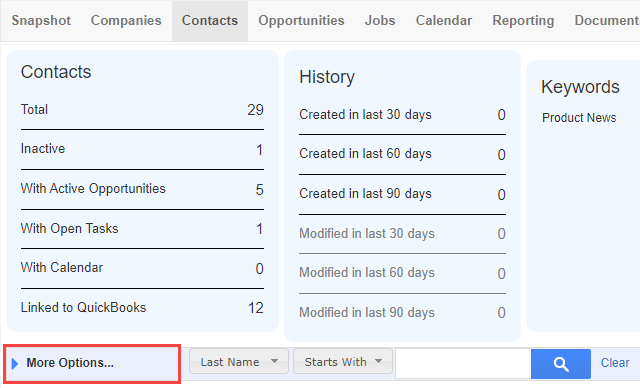Click the Contacts panel heading
Screen dimensions: 640x388
56,72
